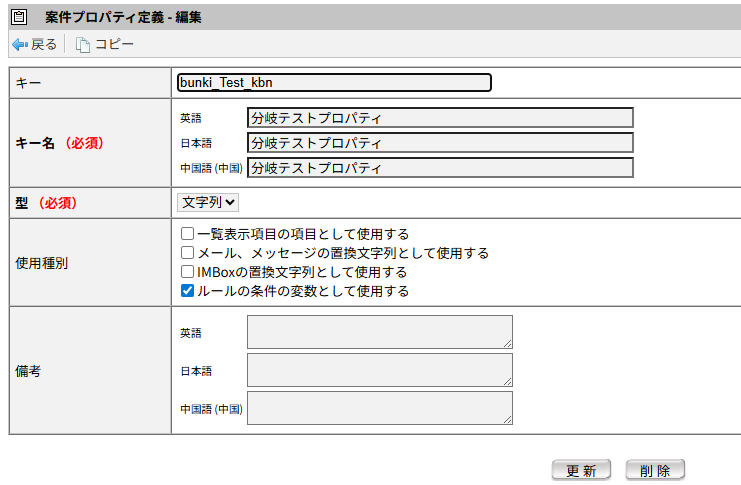Enable 一覧表示項目の項目として使用する checkbox

187,234
